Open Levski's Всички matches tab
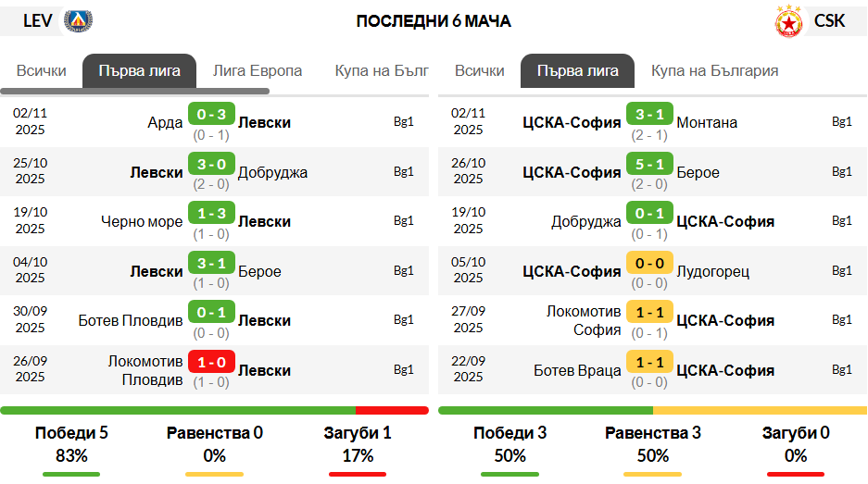Image resolution: width=868 pixels, height=484 pixels. [42, 71]
